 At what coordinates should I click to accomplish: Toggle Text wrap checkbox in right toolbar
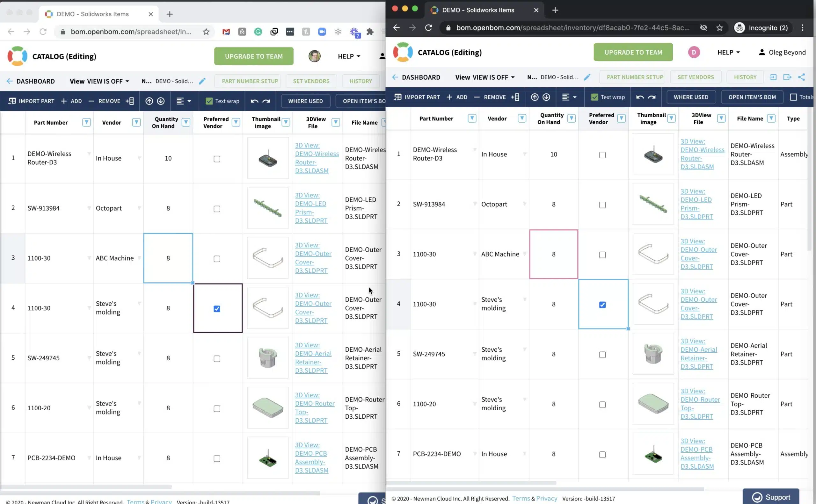[594, 97]
